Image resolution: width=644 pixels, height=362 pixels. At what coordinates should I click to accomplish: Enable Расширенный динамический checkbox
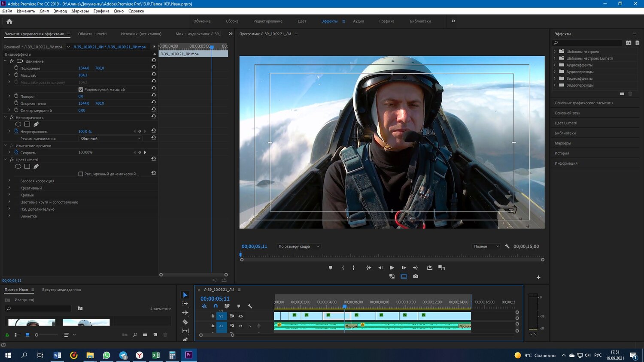81,174
